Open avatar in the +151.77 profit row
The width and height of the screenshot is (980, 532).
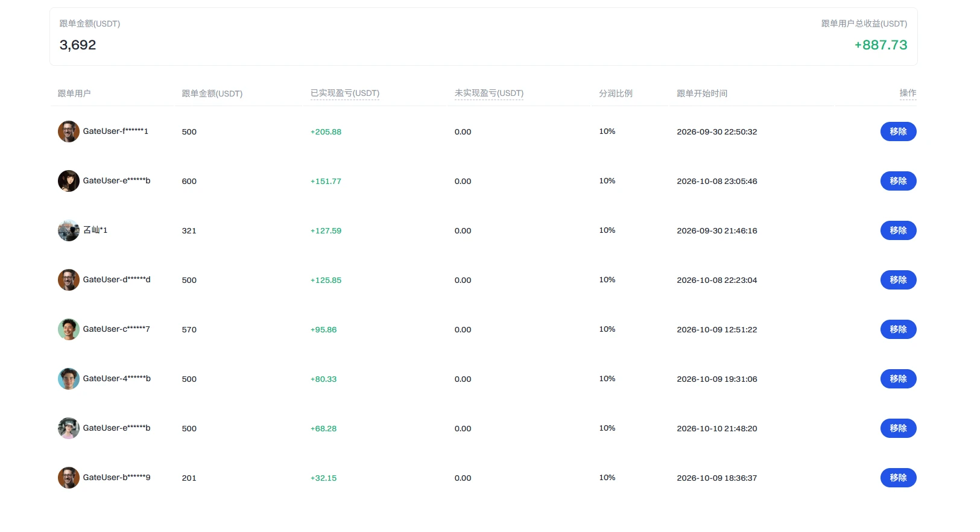[x=69, y=181]
